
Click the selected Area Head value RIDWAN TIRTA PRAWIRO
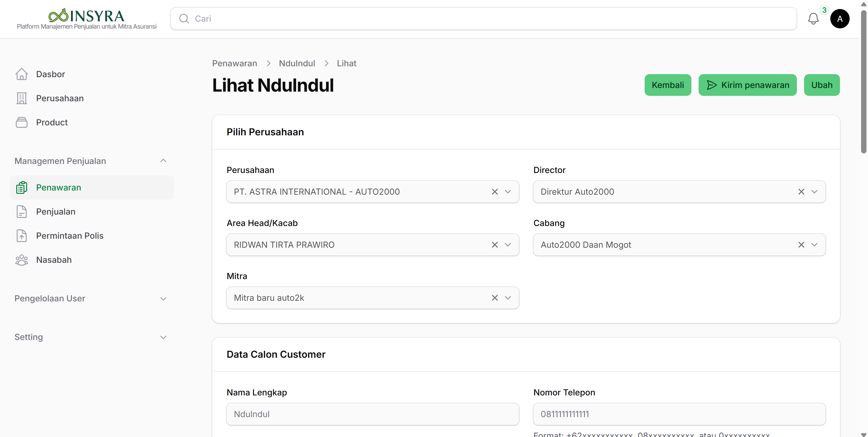pyautogui.click(x=284, y=245)
